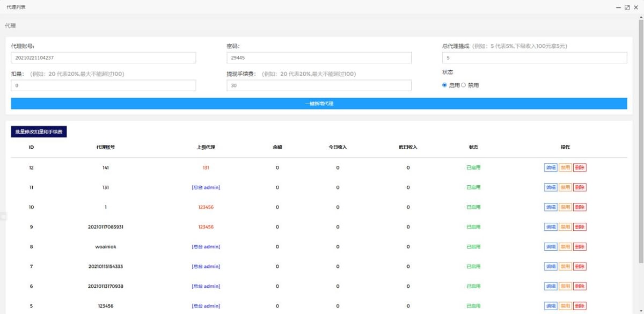Maximize the 代理列表 window
Screen dimensions: 644x314
pos(627,7)
